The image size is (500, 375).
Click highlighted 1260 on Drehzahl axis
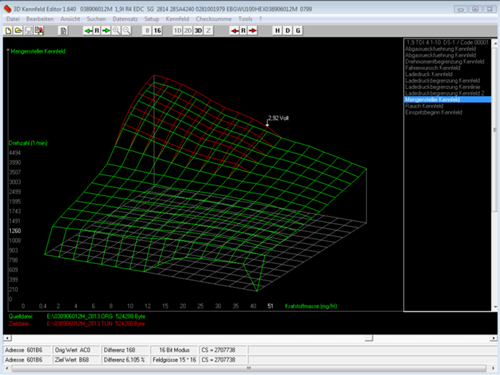tap(15, 231)
